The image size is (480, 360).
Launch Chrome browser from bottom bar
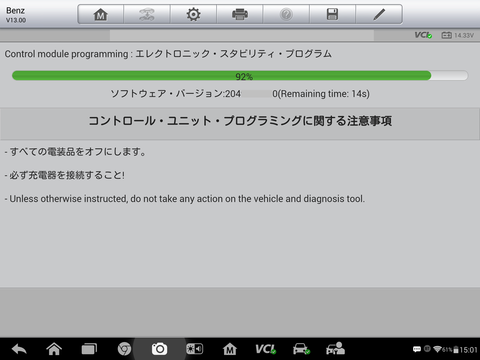[x=124, y=349]
